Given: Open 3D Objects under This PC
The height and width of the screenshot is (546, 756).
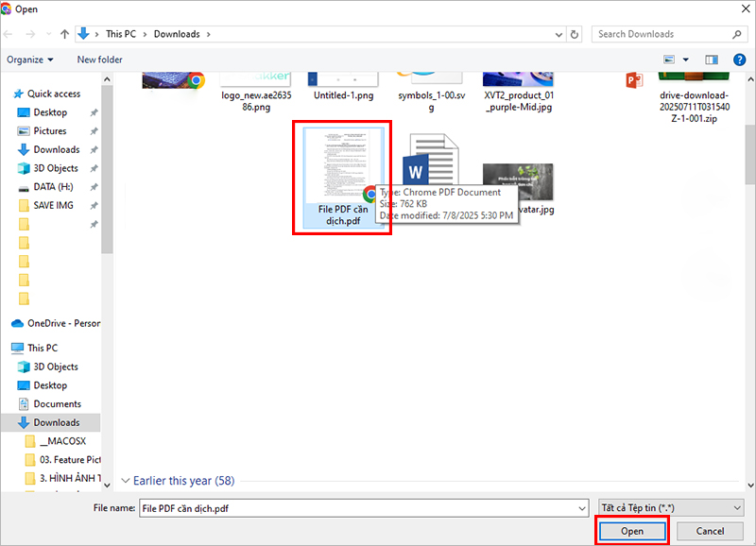Looking at the screenshot, I should point(48,367).
